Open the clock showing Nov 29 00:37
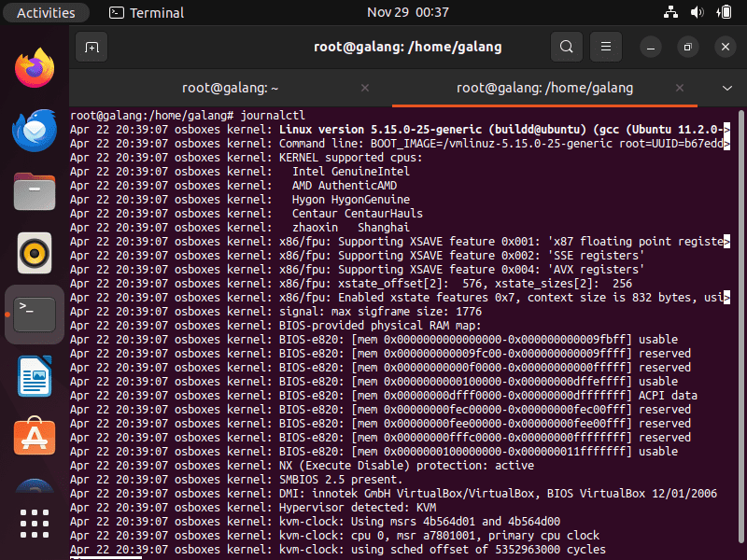747x560 pixels. click(x=408, y=12)
